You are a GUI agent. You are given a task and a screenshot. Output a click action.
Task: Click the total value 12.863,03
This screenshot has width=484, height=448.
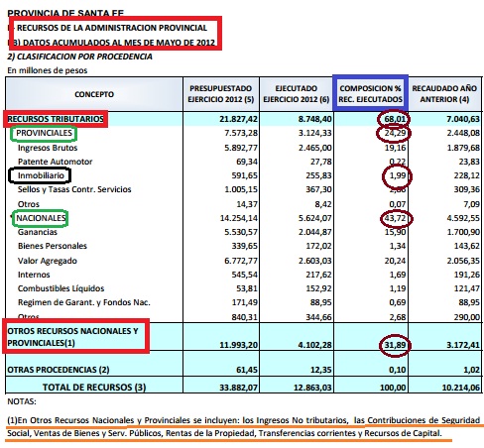312,388
